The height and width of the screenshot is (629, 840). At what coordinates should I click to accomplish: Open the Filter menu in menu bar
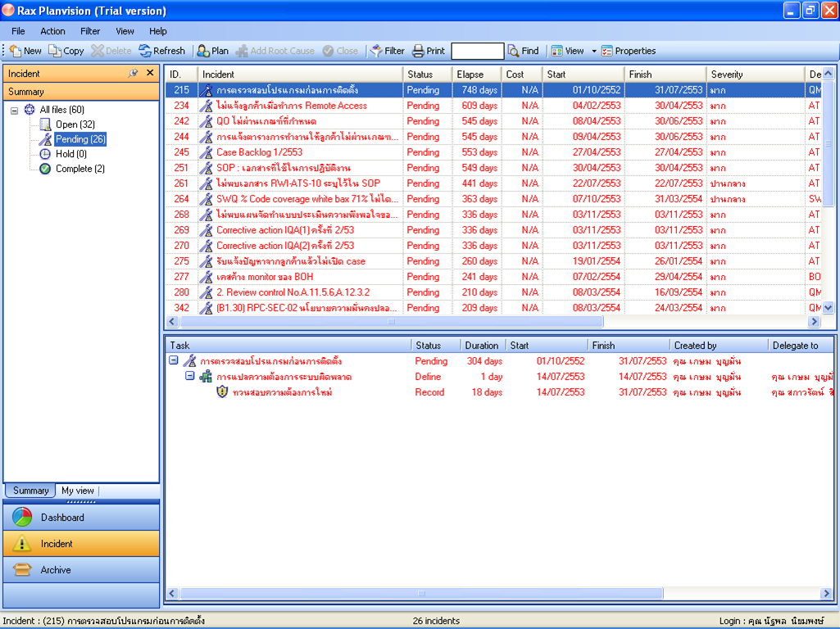point(90,31)
